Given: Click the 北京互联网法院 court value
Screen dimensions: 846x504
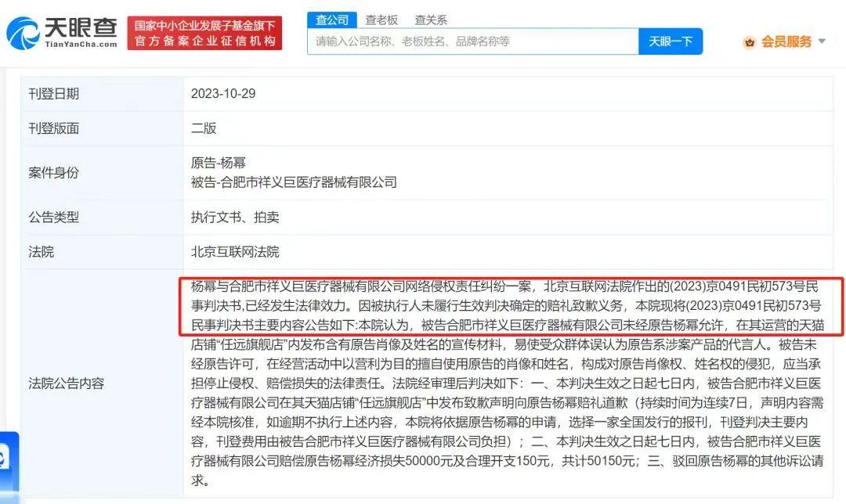Looking at the screenshot, I should pyautogui.click(x=235, y=252).
